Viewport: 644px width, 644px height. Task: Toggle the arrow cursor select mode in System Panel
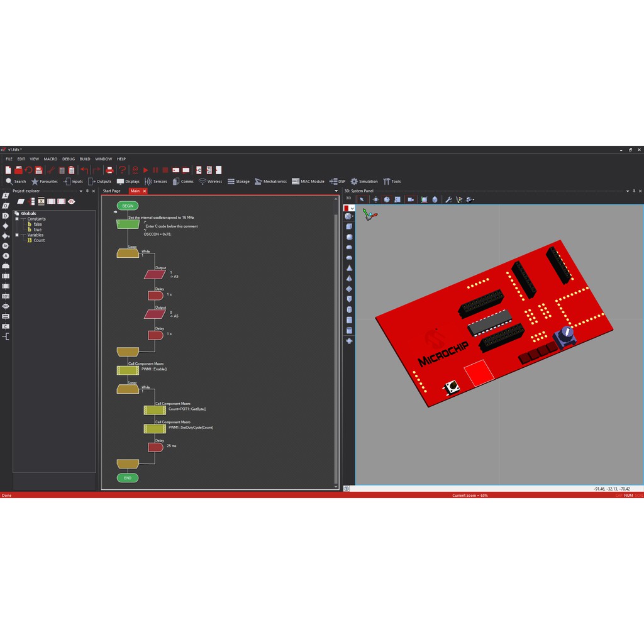(362, 199)
